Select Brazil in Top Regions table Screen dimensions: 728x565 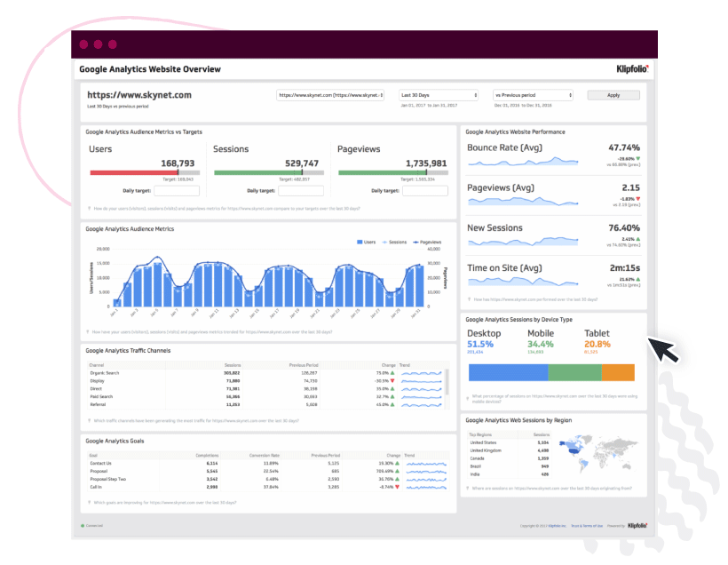click(476, 466)
